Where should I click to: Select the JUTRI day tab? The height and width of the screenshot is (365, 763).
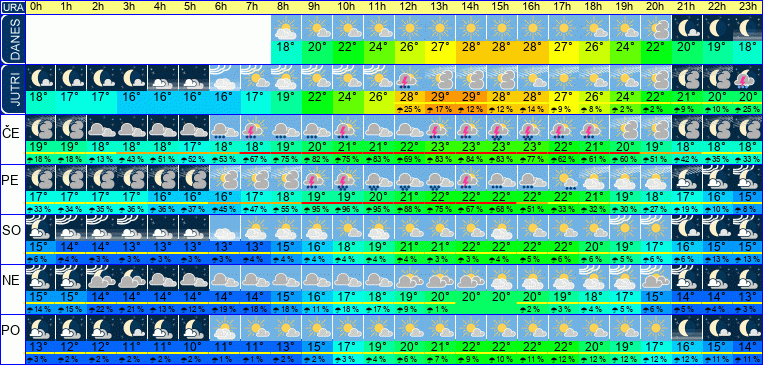pos(12,90)
